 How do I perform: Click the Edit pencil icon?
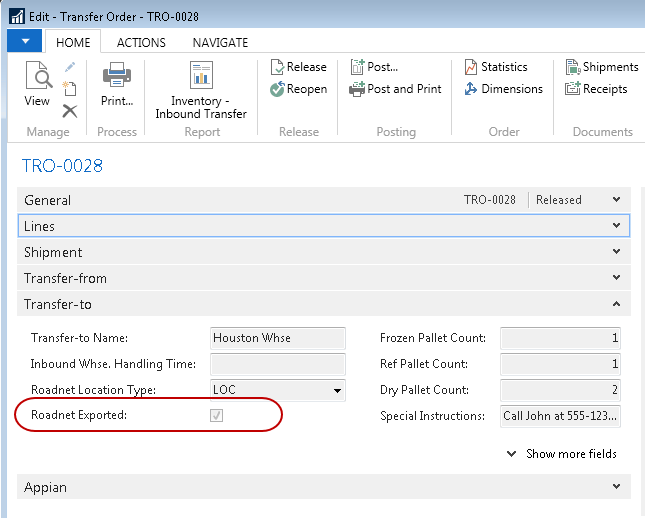click(x=70, y=67)
